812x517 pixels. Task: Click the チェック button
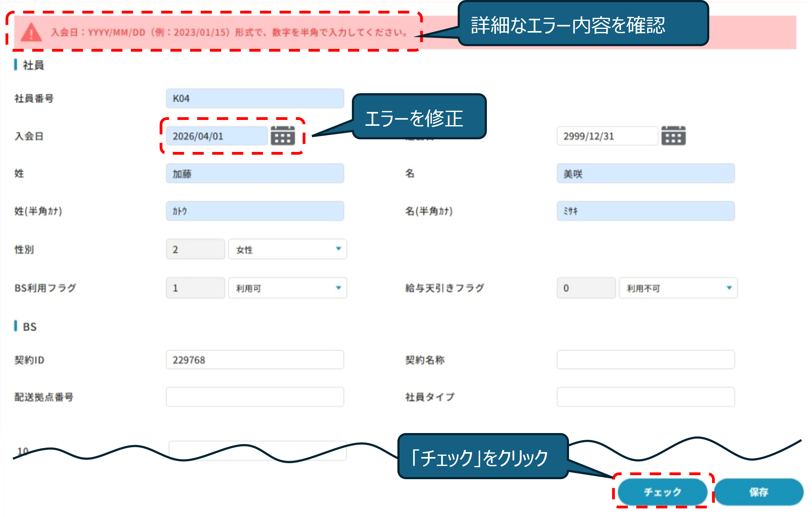(662, 492)
